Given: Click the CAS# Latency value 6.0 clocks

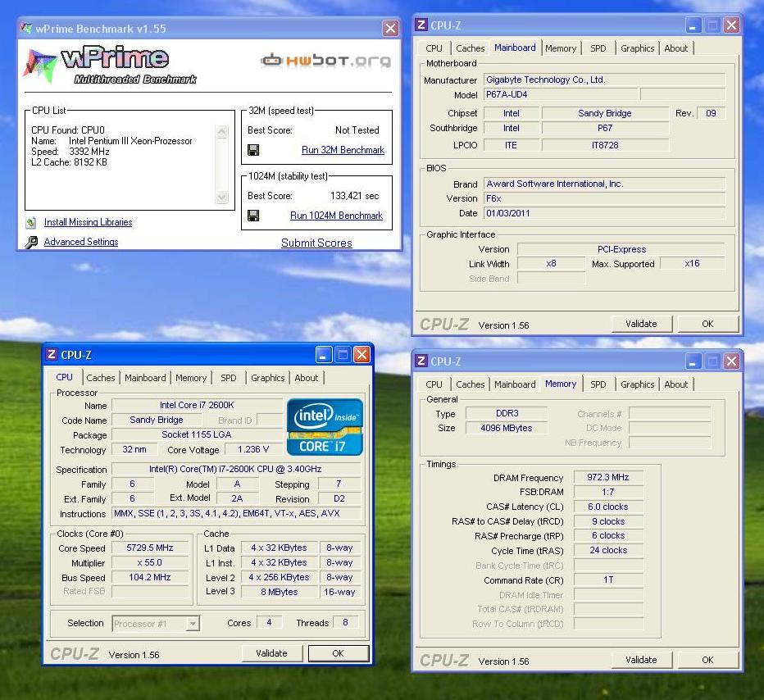Looking at the screenshot, I should coord(608,507).
